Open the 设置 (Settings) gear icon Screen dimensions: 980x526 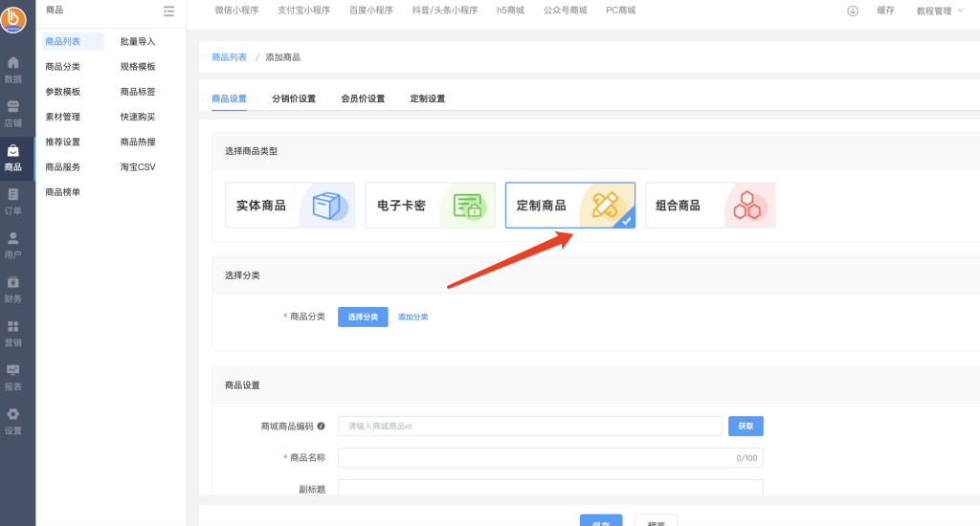pos(13,421)
